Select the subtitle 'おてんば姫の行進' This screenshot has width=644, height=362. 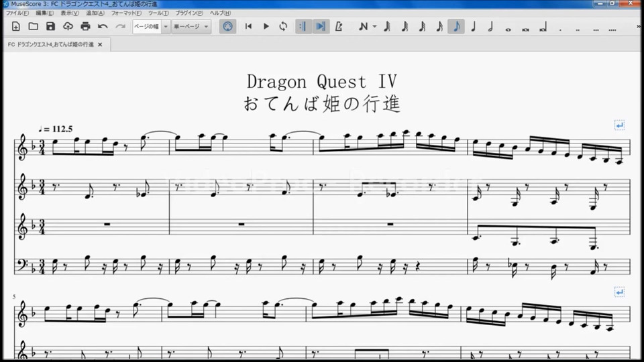point(322,104)
